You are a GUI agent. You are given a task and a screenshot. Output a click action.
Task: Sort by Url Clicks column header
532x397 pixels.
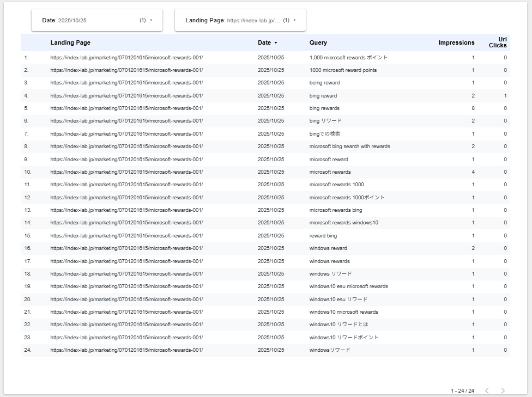tap(498, 42)
